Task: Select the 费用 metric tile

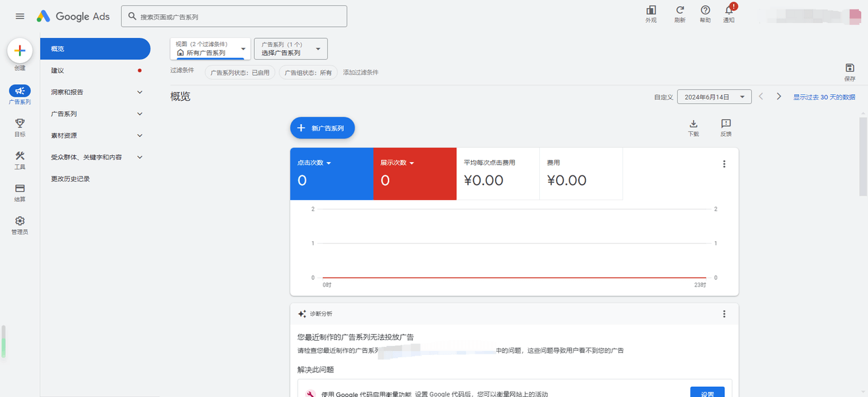Action: pyautogui.click(x=581, y=174)
